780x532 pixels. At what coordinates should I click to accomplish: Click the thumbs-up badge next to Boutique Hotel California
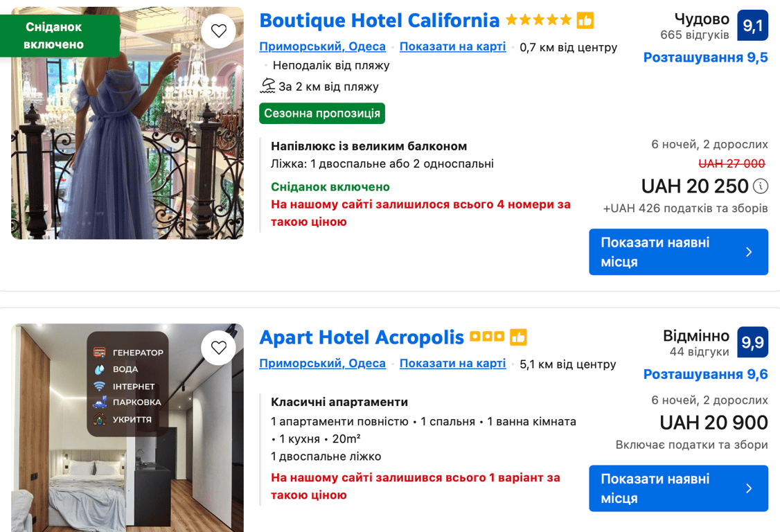585,21
